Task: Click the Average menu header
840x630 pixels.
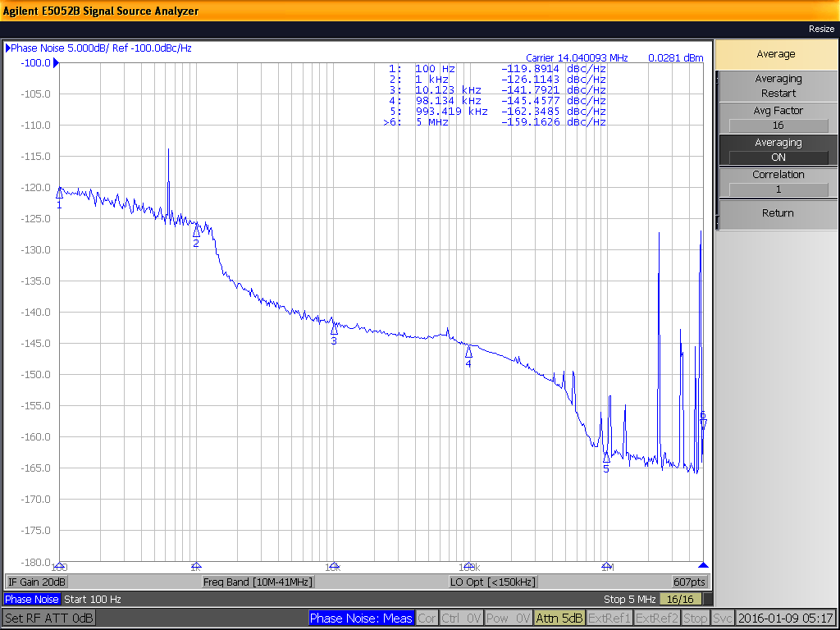Action: click(776, 54)
